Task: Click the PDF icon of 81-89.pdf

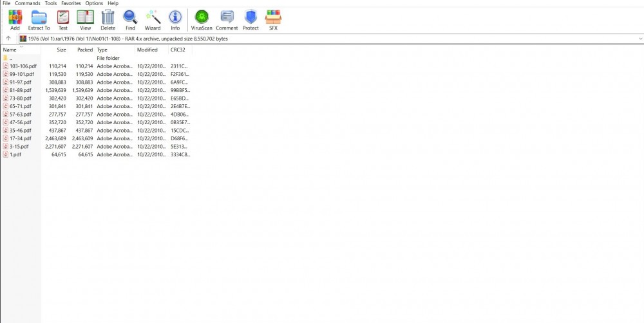Action: [x=6, y=90]
